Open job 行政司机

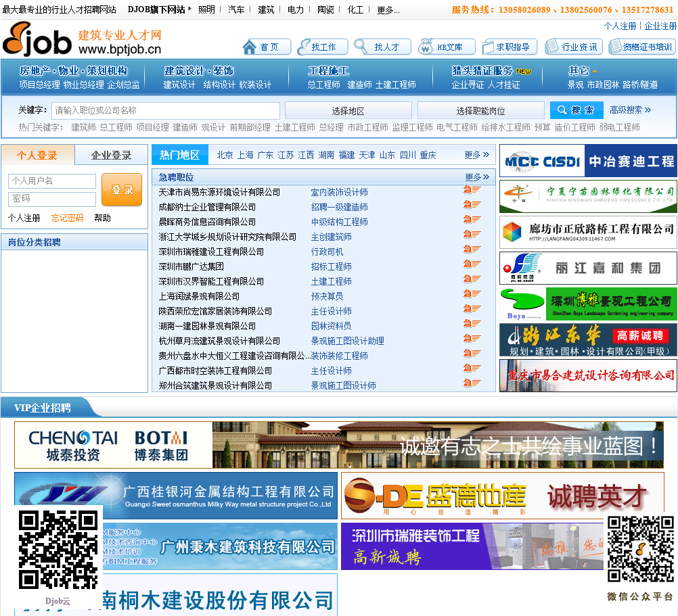click(x=327, y=252)
